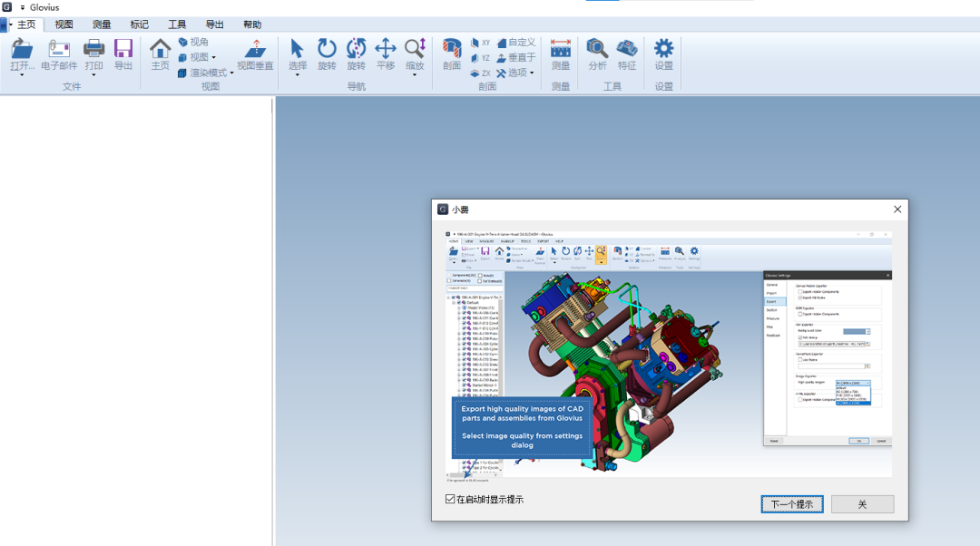Image resolution: width=980 pixels, height=546 pixels.
Task: Expand the 选项 options dropdown
Action: click(x=515, y=73)
